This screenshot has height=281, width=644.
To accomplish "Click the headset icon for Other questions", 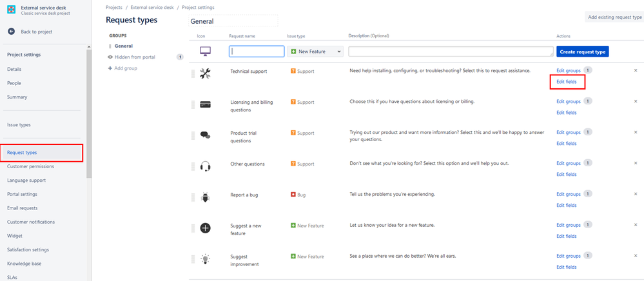I will (206, 166).
